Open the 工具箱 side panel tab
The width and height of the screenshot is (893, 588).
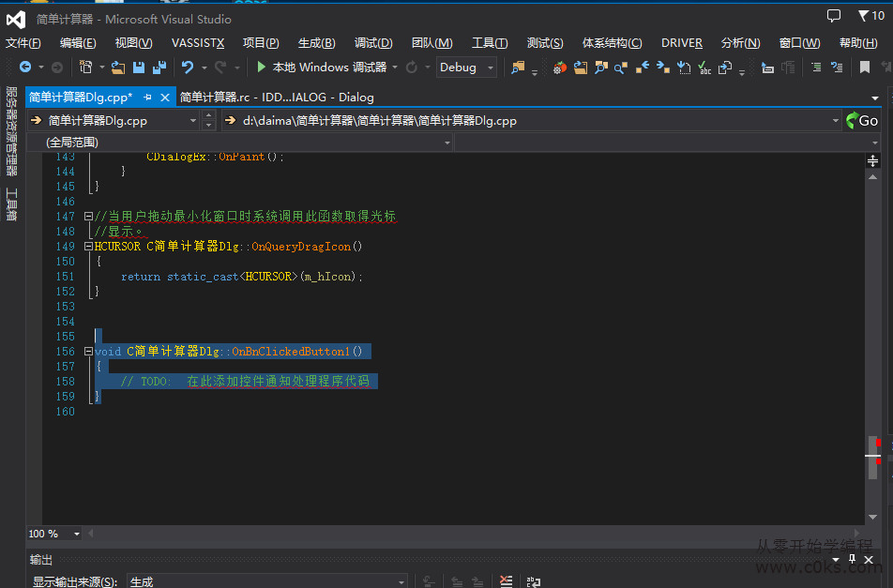pos(12,204)
